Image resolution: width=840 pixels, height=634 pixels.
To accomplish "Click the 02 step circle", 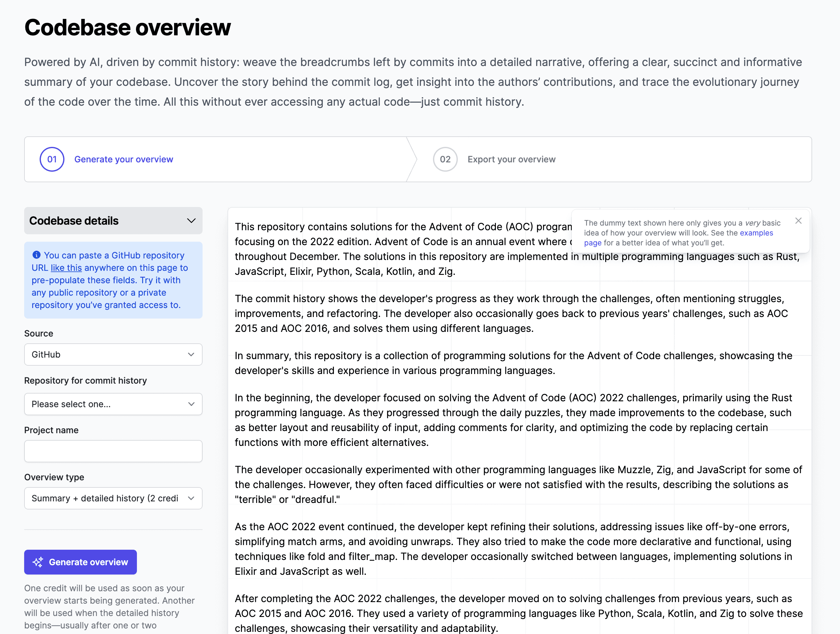I will coord(445,159).
